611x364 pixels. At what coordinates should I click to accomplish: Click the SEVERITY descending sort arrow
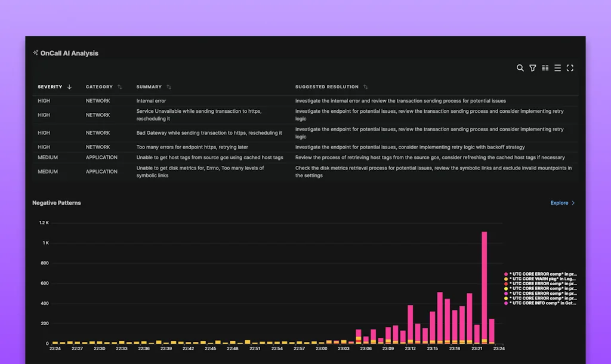click(x=70, y=87)
